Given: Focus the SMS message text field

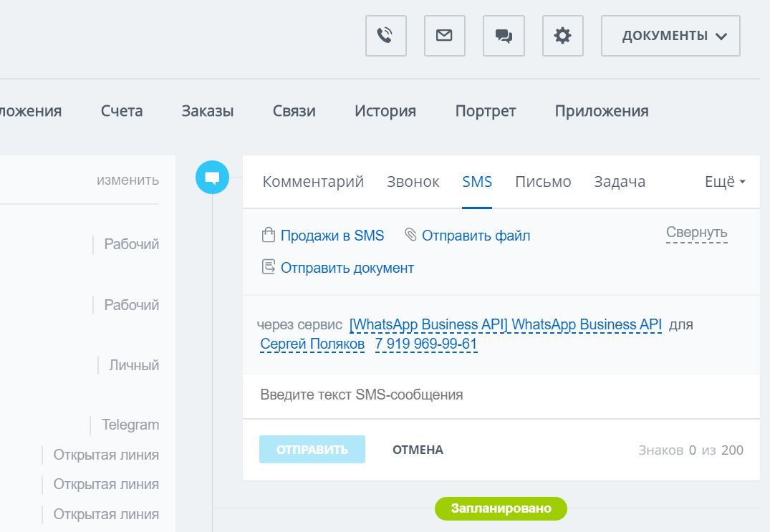Looking at the screenshot, I should pyautogui.click(x=500, y=395).
